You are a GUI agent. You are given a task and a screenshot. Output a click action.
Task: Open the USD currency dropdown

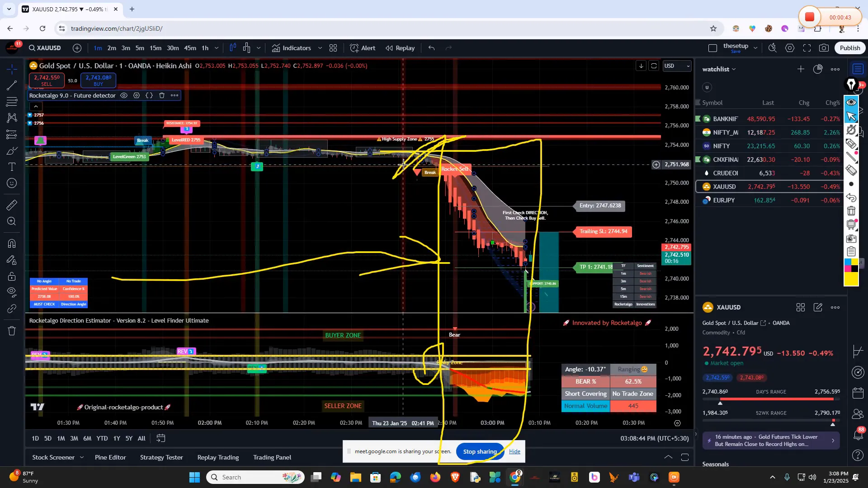tap(677, 66)
